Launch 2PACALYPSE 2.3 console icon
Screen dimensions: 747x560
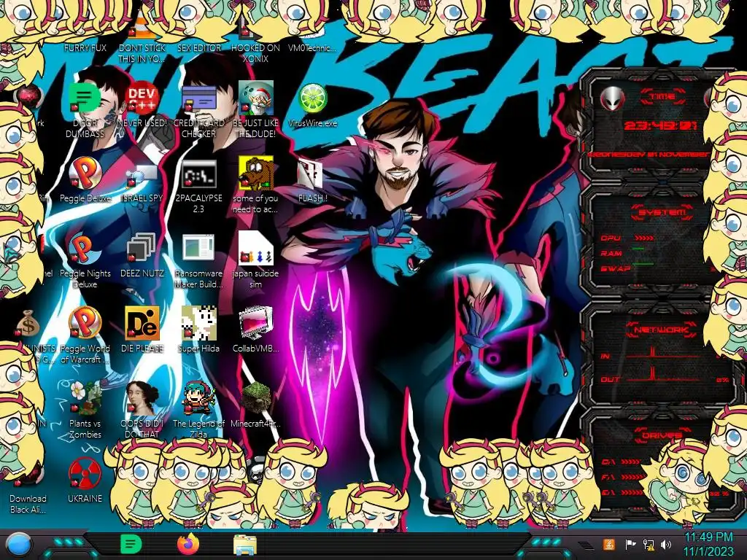[198, 174]
